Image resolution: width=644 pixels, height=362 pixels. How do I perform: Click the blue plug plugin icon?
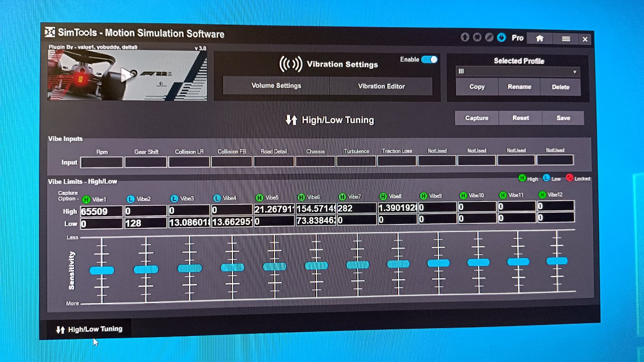(501, 37)
